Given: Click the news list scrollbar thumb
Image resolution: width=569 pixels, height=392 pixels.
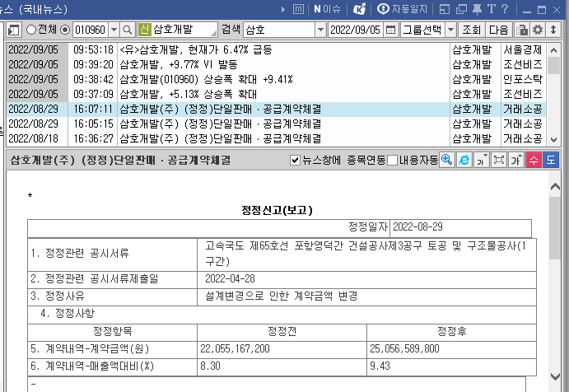Looking at the screenshot, I should (553, 65).
